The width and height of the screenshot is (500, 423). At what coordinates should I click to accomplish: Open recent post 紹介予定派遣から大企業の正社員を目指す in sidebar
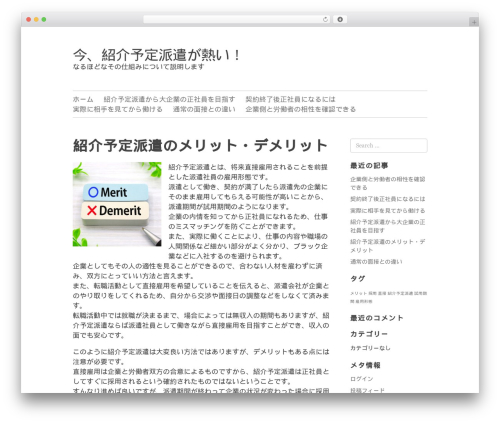(388, 226)
